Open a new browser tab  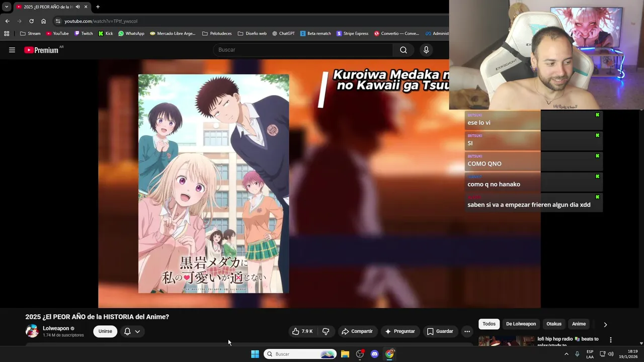coord(98,7)
